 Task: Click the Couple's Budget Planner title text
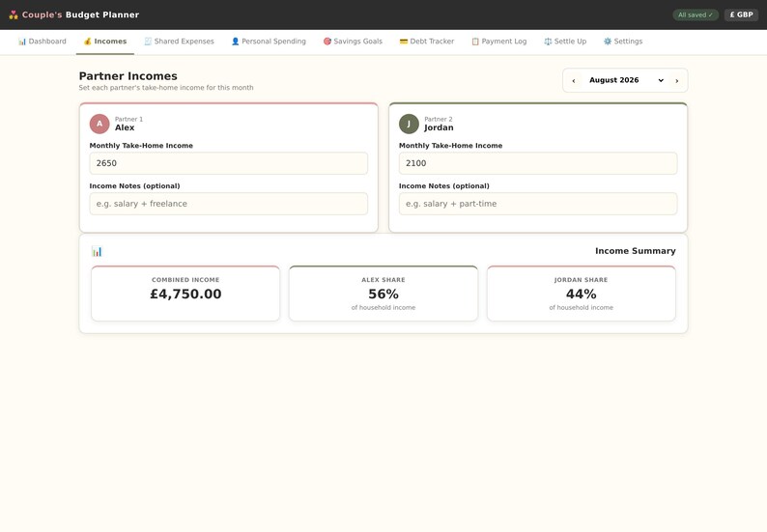(x=81, y=14)
